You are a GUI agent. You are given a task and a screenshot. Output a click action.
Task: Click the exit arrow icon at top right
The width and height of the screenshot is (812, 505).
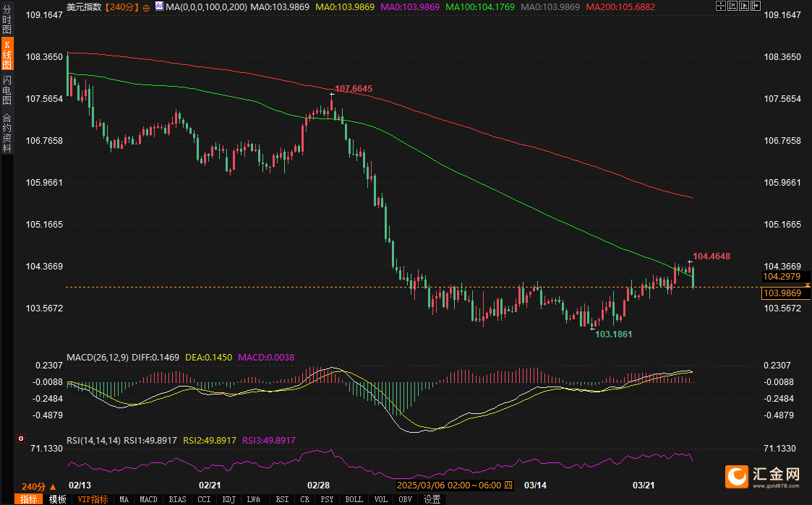pyautogui.click(x=756, y=7)
